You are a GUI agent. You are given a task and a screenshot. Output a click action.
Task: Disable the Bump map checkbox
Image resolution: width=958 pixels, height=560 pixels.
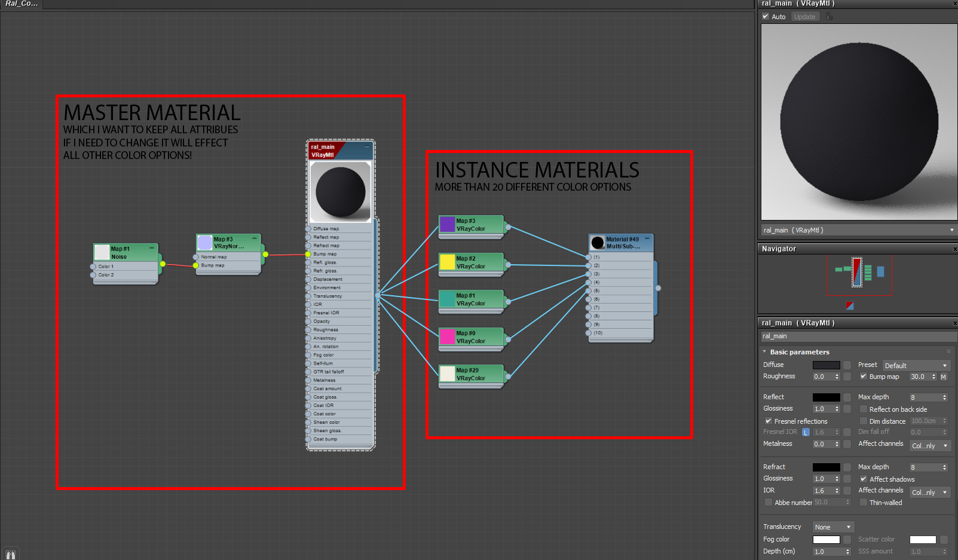pos(864,377)
